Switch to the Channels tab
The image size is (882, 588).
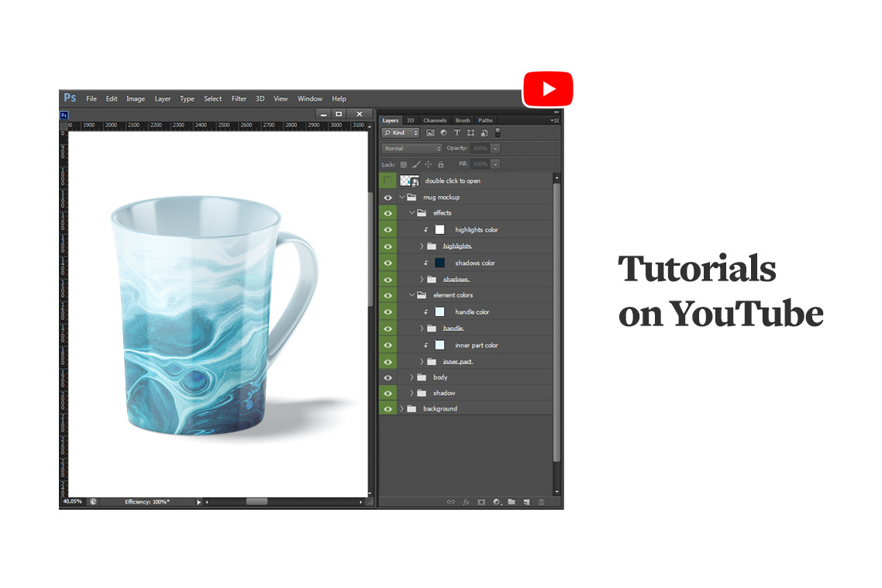[435, 120]
